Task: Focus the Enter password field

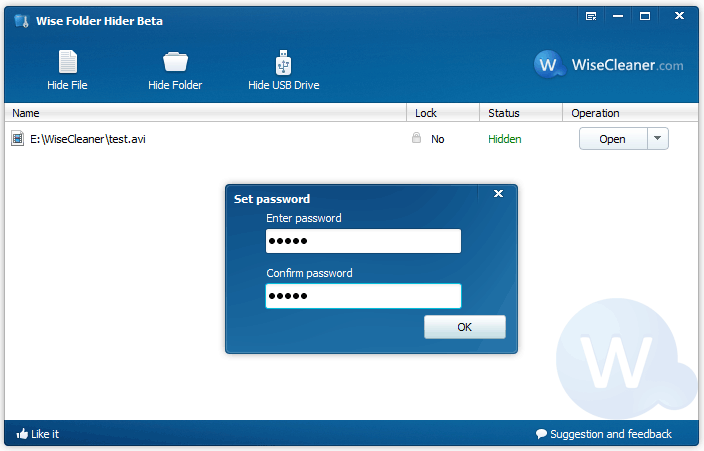Action: (363, 241)
